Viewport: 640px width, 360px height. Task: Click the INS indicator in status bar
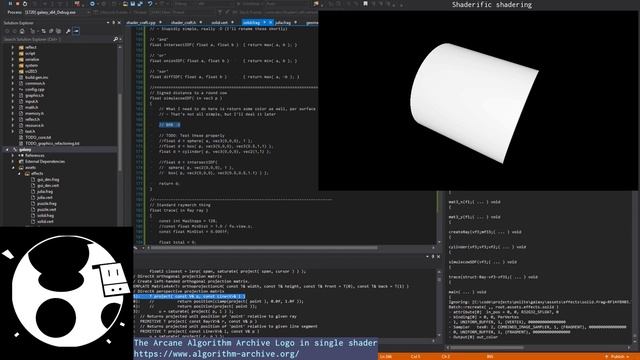pos(490,357)
